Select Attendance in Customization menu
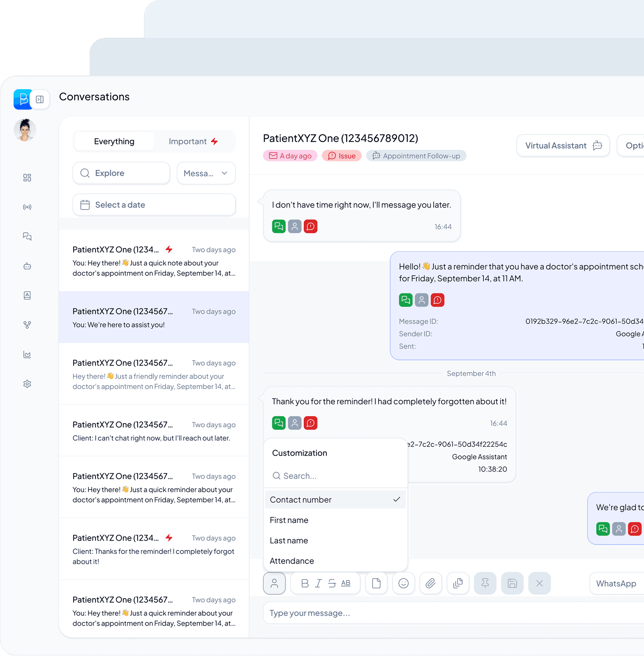Image resolution: width=644 pixels, height=656 pixels. tap(335, 561)
